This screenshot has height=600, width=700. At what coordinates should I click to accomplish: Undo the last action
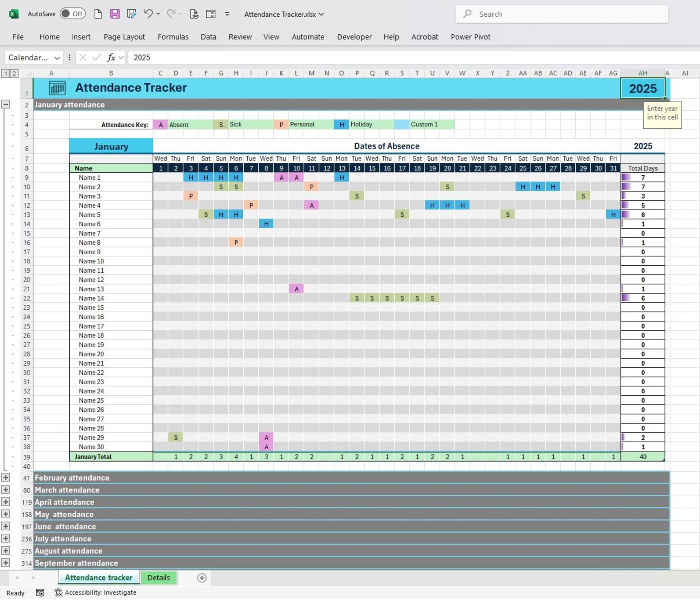pos(148,14)
